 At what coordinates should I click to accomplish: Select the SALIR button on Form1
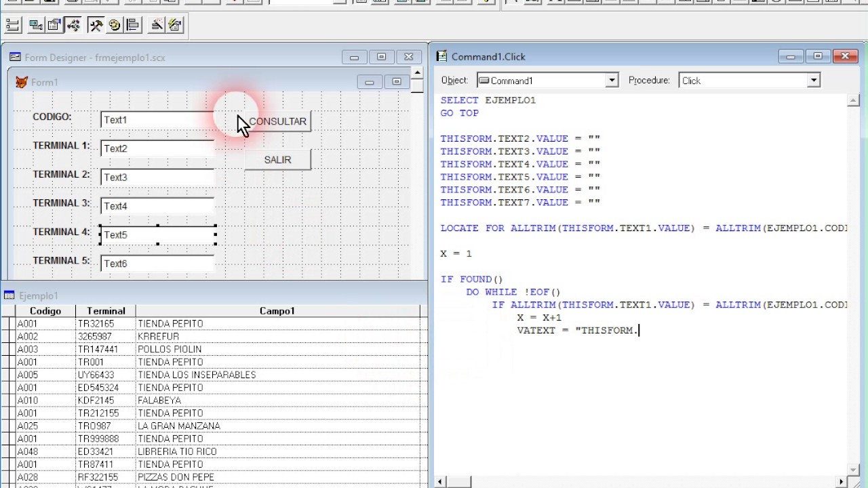click(277, 160)
